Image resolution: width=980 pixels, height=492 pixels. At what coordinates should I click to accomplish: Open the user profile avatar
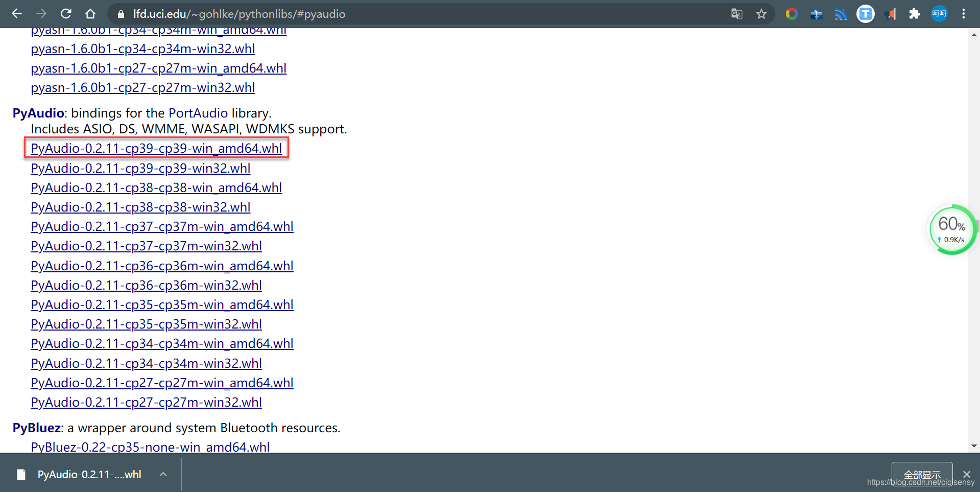click(x=939, y=14)
